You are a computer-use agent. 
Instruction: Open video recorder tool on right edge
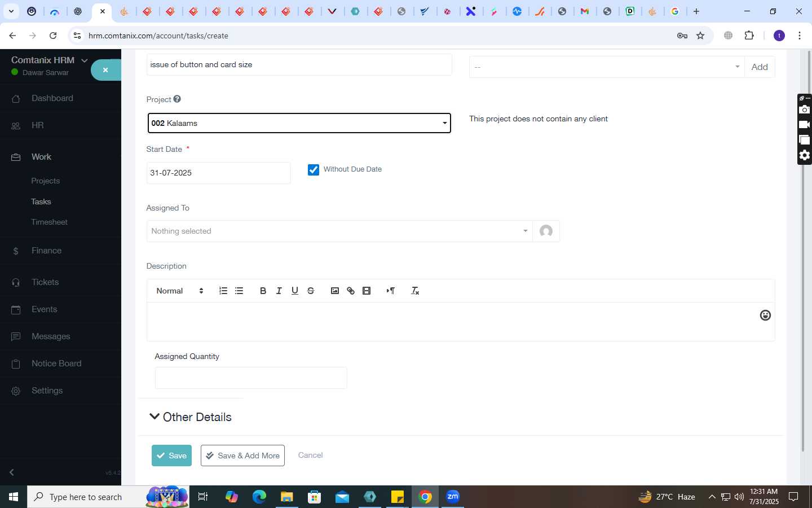tap(805, 125)
